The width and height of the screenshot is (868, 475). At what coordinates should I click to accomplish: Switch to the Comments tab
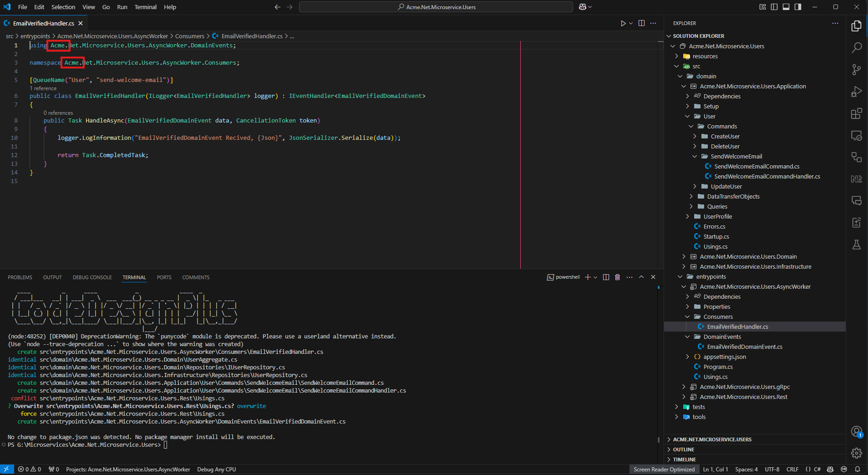pyautogui.click(x=196, y=277)
